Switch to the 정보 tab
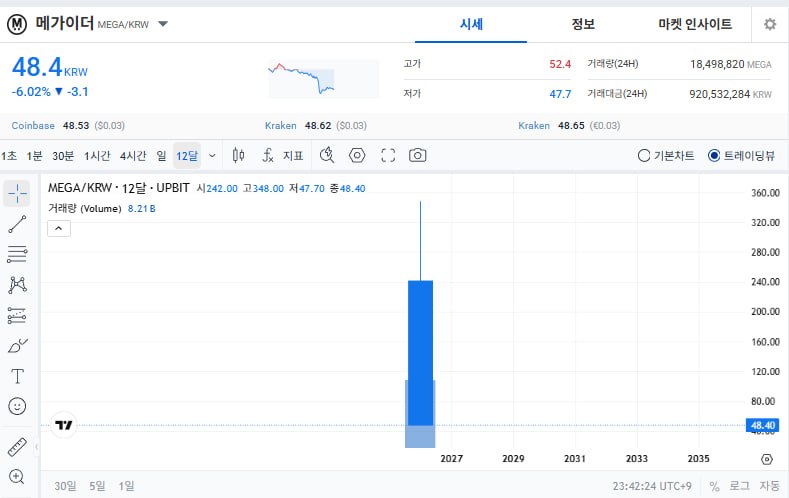789x498 pixels. click(583, 24)
